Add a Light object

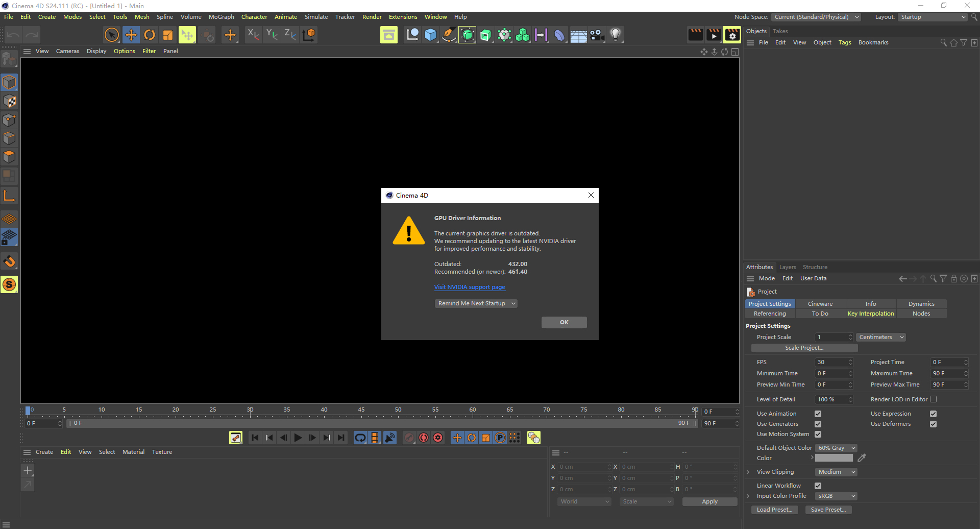pyautogui.click(x=616, y=35)
